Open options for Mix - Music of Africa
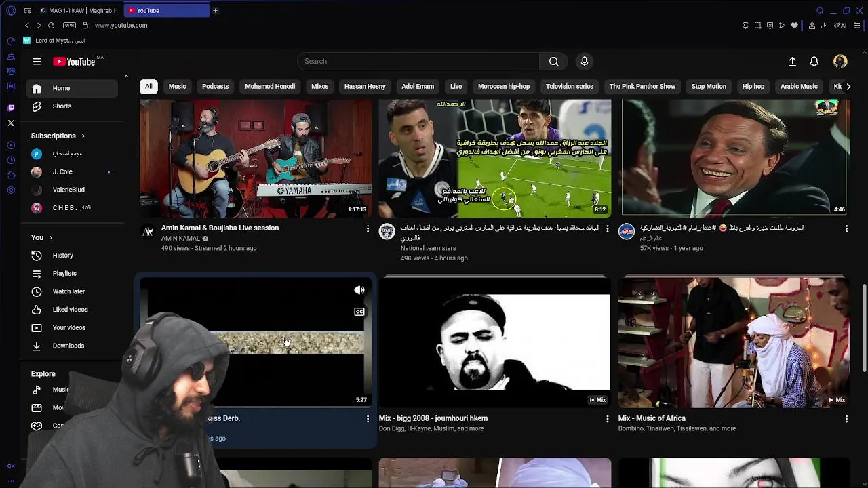Viewport: 868px width, 488px height. (x=846, y=420)
